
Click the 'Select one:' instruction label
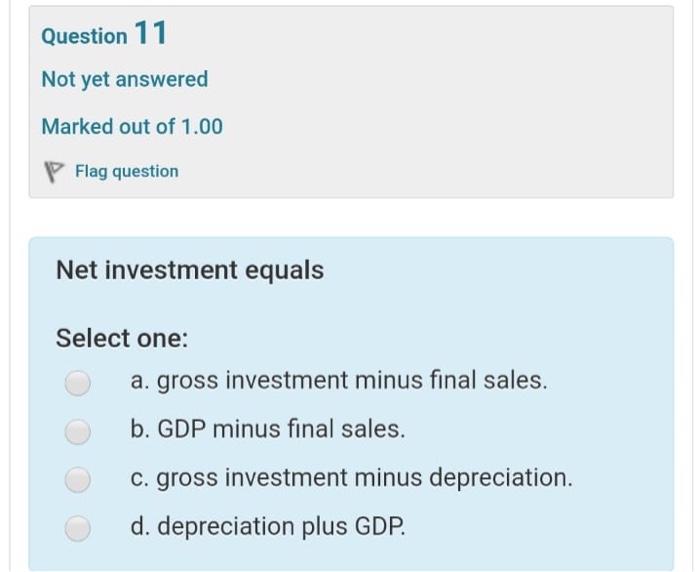click(x=122, y=338)
